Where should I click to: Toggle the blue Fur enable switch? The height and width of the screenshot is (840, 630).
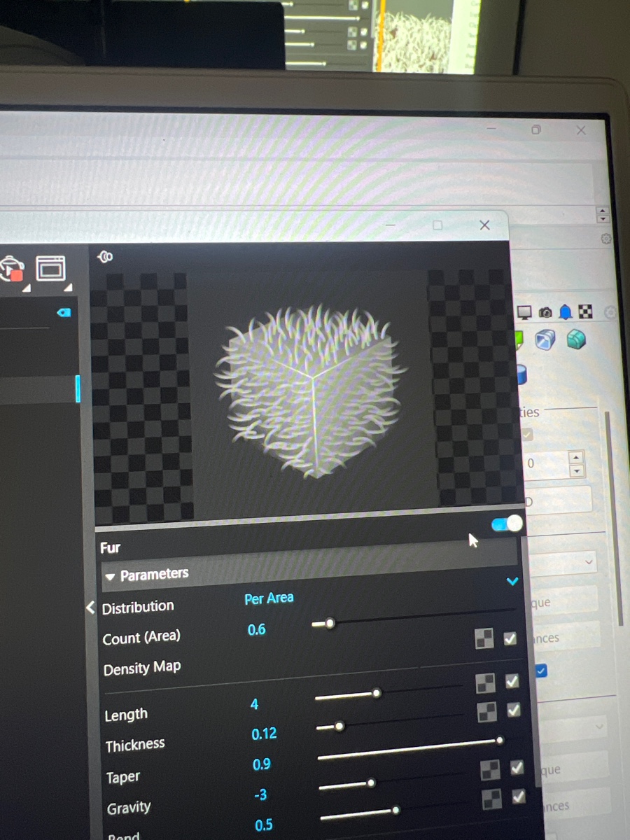click(x=507, y=524)
